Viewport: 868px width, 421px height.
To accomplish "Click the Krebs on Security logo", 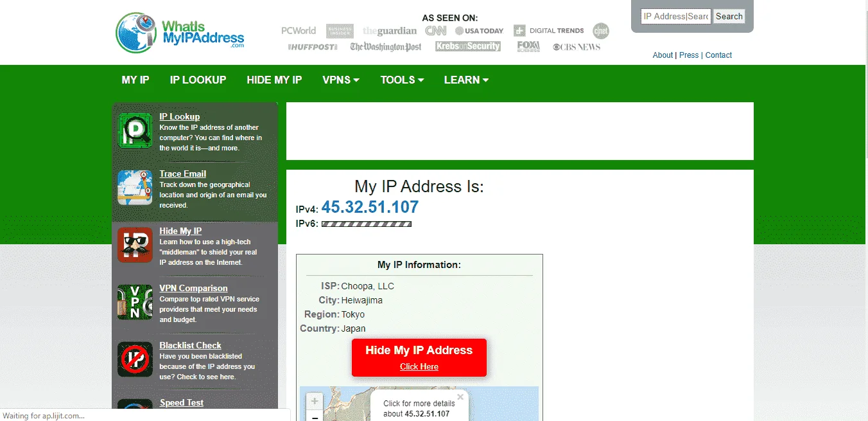I will tap(467, 46).
